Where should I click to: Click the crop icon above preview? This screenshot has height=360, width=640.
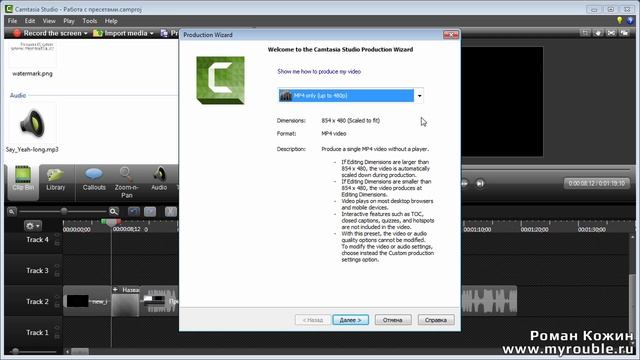tap(585, 33)
